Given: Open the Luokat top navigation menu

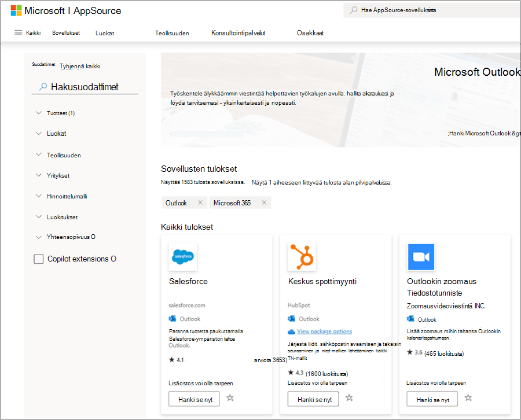Looking at the screenshot, I should tap(105, 33).
